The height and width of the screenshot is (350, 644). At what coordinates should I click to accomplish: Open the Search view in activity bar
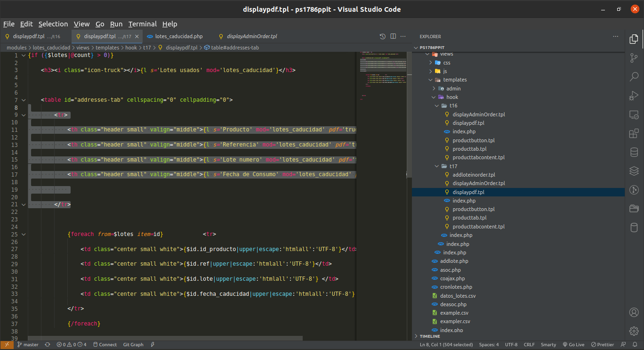(x=634, y=76)
